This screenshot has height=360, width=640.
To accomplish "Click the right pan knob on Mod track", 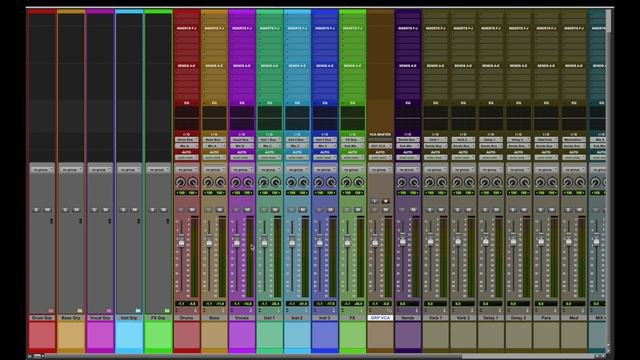I will 580,182.
